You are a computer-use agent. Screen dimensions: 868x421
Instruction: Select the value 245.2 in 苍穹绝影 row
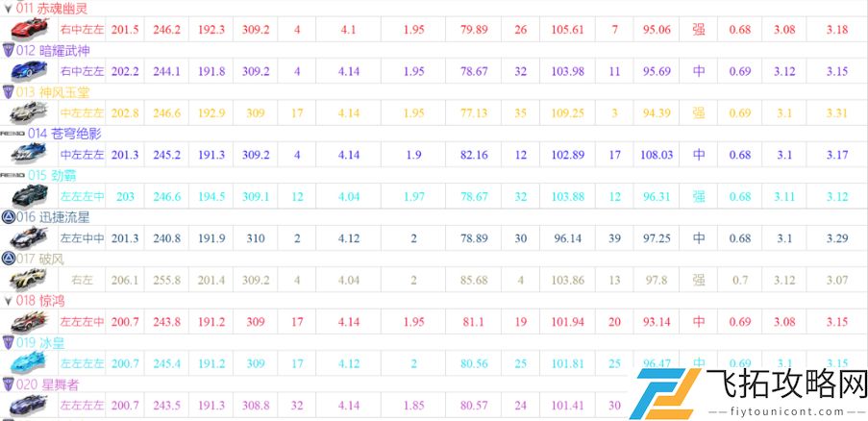tap(167, 155)
